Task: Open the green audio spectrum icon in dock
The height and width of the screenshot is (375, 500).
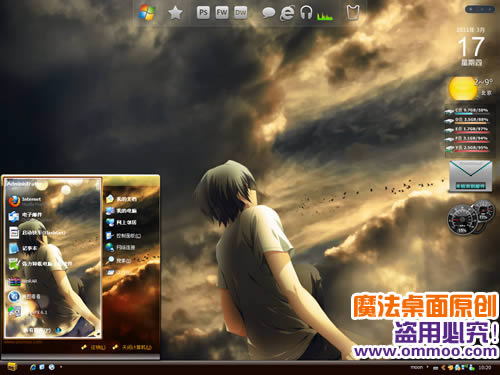Action: [324, 15]
